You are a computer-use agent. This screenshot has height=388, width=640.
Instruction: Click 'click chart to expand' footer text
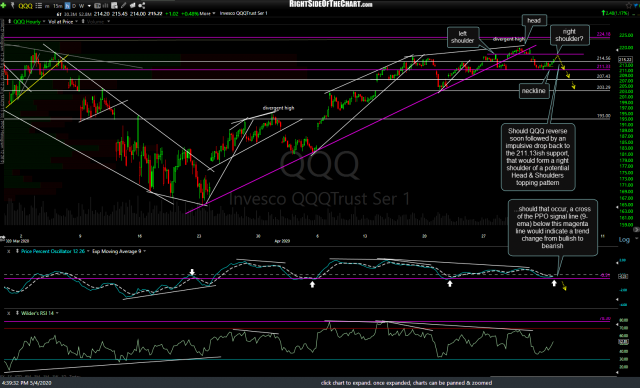coord(406,383)
